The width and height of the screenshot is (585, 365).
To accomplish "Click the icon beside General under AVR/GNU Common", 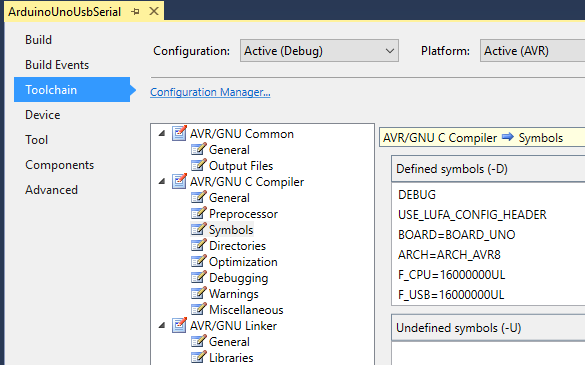I will pos(198,149).
